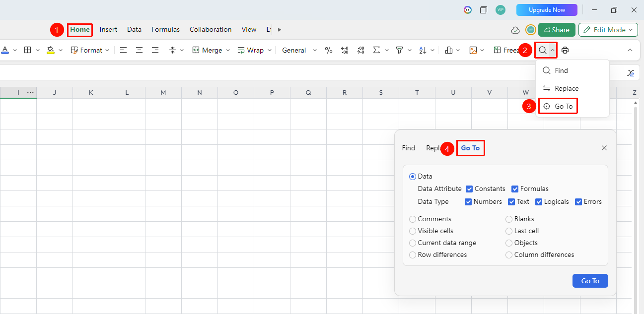This screenshot has height=314, width=644.
Task: Click the insert picture icon
Action: pos(473,50)
